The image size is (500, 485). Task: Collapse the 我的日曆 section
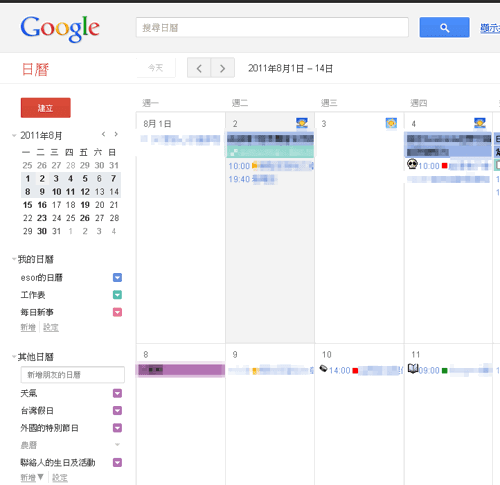pos(14,259)
